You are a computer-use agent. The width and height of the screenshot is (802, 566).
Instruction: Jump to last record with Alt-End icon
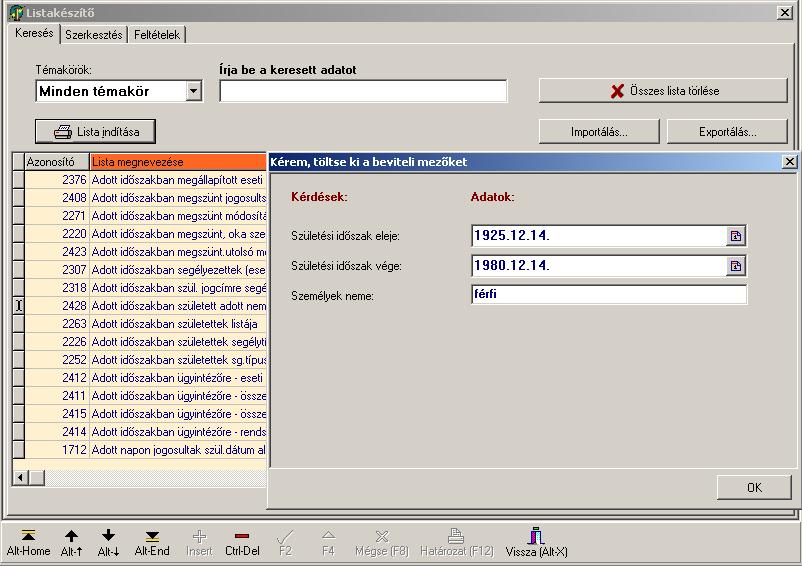(152, 536)
